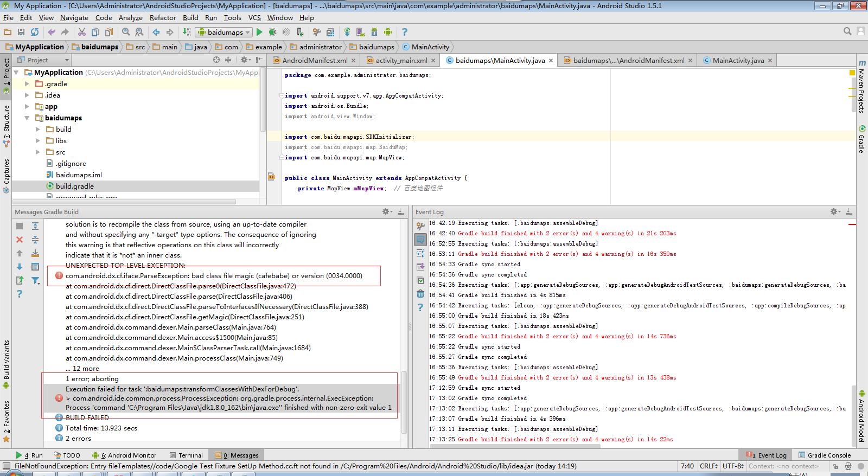Viewport: 868px width, 476px height.
Task: Click the Event Log horizontal scrollbar
Action: coord(515,446)
